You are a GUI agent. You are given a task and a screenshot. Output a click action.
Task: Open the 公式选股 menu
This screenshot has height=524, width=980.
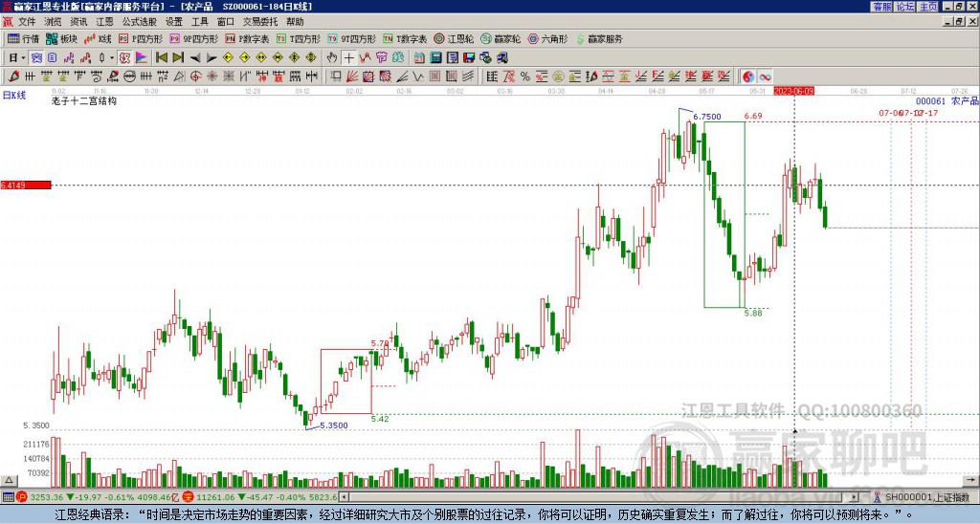139,22
